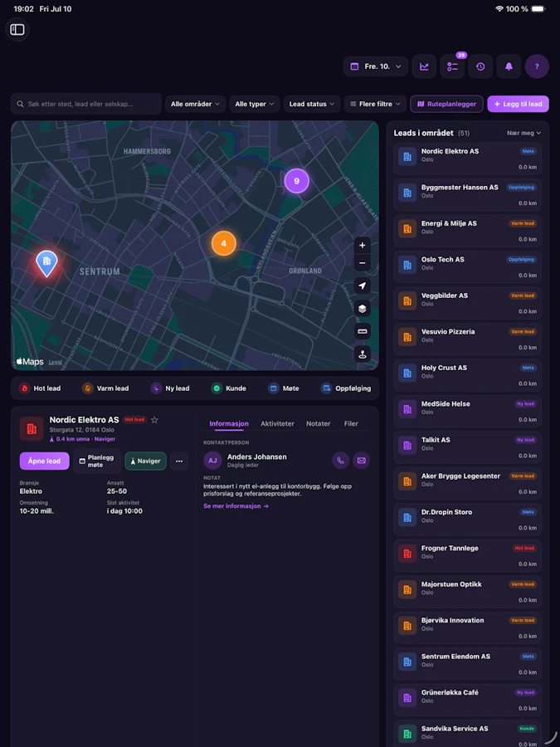This screenshot has height=747, width=560.
Task: Select Dr.Dropin Storo lead
Action: pos(468,520)
